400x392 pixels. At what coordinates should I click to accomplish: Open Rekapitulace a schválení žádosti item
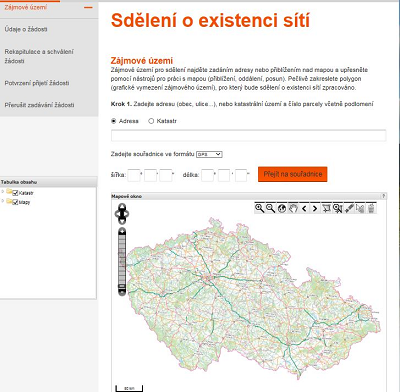tap(39, 56)
